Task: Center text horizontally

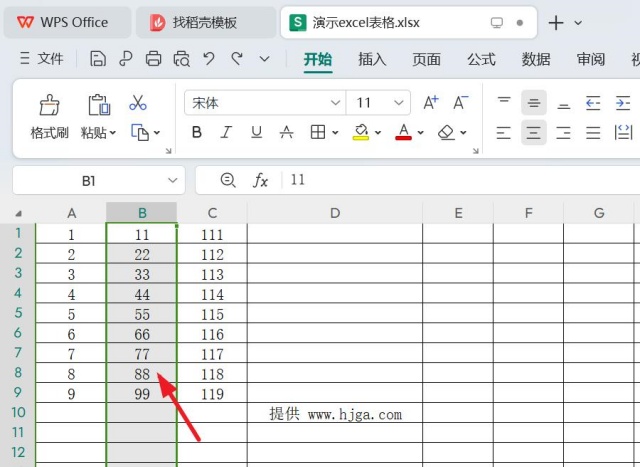Action: click(533, 133)
